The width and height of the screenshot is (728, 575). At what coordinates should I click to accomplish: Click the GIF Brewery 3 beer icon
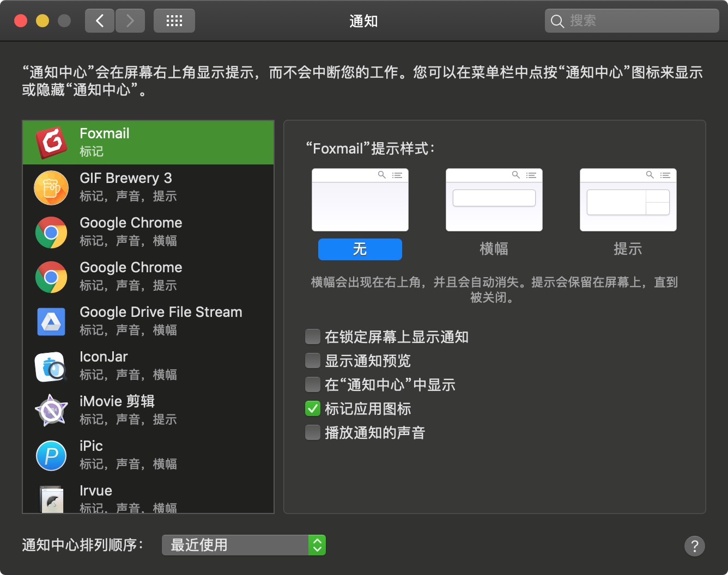51,187
